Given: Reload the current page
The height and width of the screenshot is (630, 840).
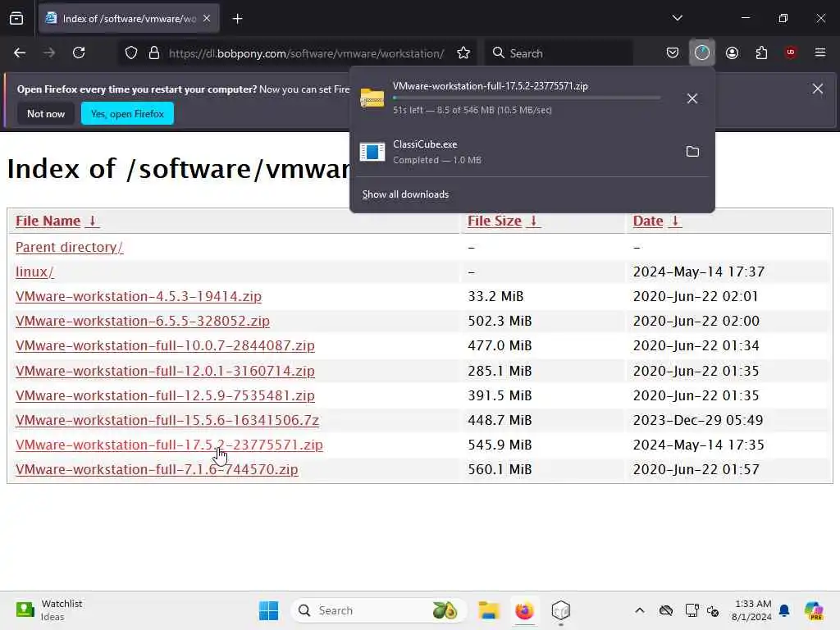Looking at the screenshot, I should (79, 52).
